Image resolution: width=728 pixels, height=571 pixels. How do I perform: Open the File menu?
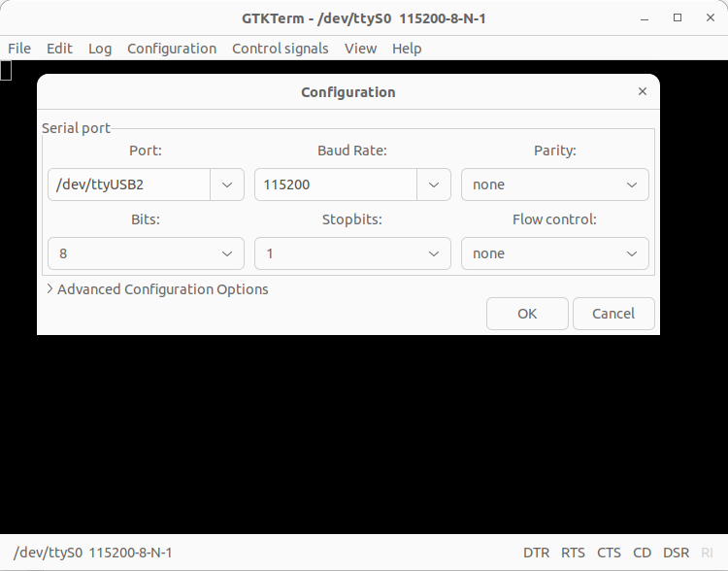19,49
